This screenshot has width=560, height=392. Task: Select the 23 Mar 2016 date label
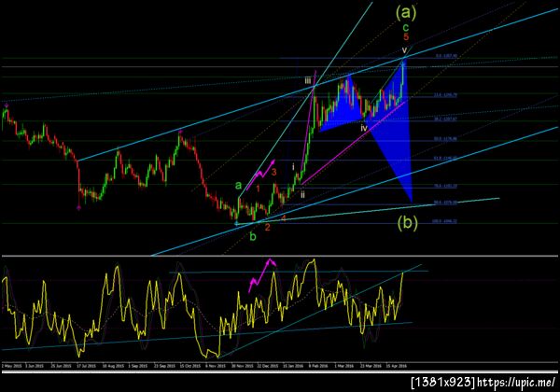371,366
